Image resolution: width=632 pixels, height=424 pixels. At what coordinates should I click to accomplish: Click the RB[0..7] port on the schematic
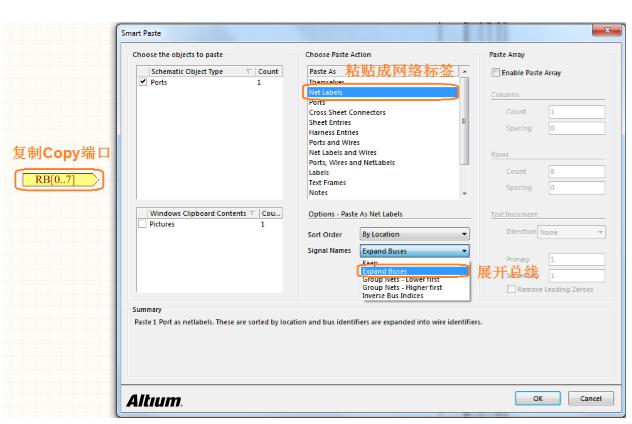[x=62, y=179]
